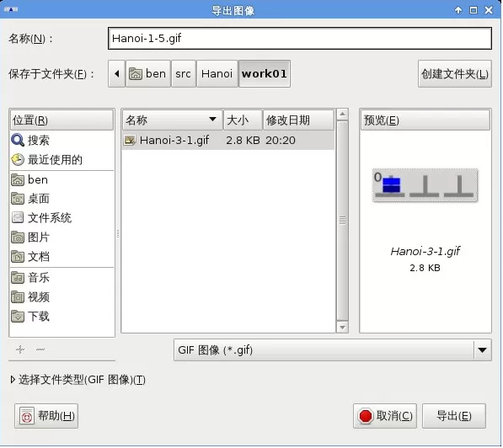The width and height of the screenshot is (503, 448).
Task: Click the Help (帮助) button
Action: tap(46, 416)
